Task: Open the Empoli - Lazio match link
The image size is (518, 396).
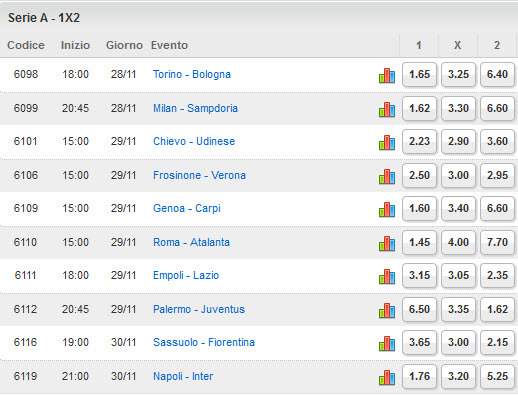Action: pos(186,275)
